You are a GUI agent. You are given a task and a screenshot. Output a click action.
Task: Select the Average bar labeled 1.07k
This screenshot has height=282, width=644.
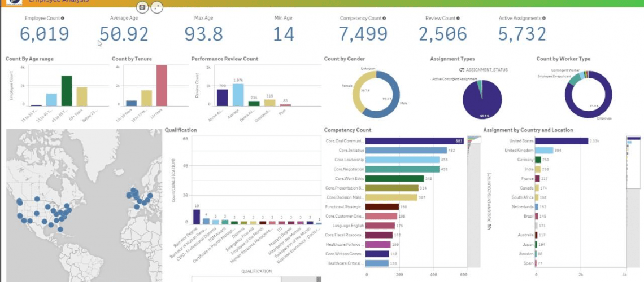click(x=238, y=95)
